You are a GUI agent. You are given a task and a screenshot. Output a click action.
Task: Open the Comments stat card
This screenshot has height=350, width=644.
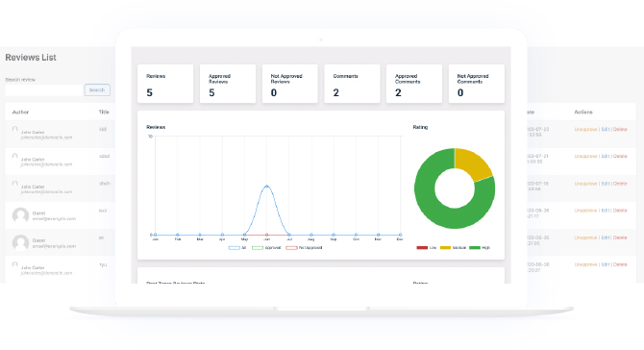pyautogui.click(x=352, y=84)
